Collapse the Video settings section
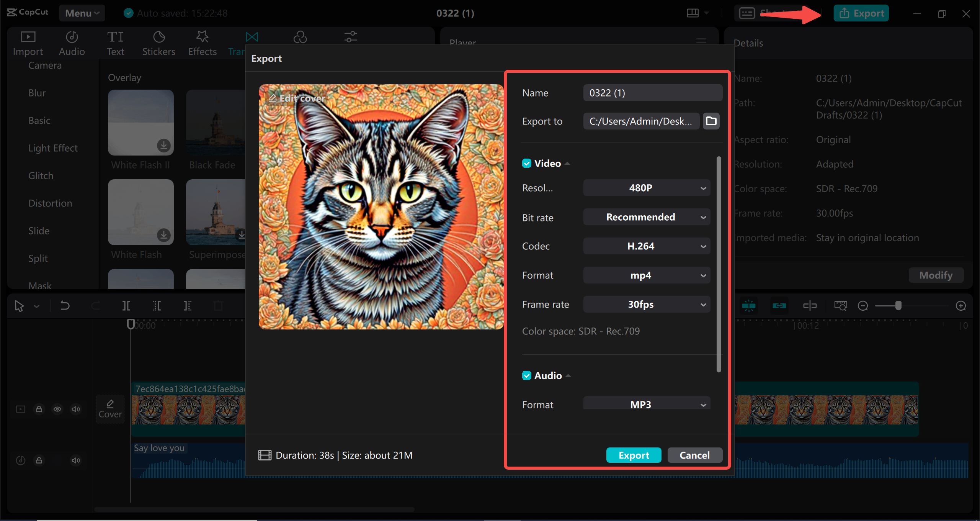This screenshot has width=980, height=521. tap(567, 163)
